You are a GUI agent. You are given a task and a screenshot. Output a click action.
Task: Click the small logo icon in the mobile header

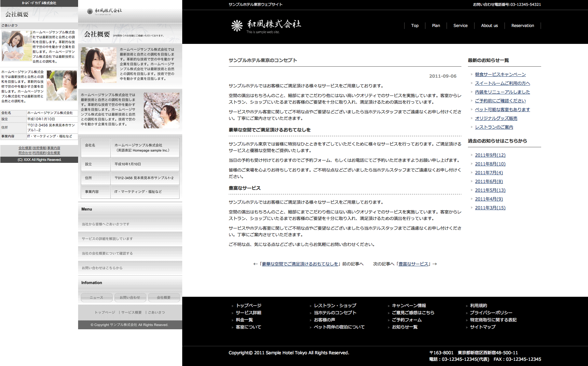(90, 12)
